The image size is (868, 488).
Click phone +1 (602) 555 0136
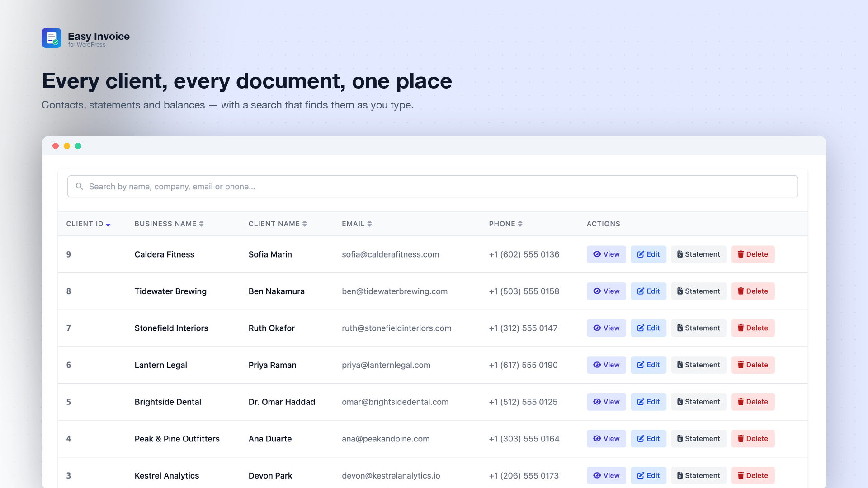(x=524, y=254)
